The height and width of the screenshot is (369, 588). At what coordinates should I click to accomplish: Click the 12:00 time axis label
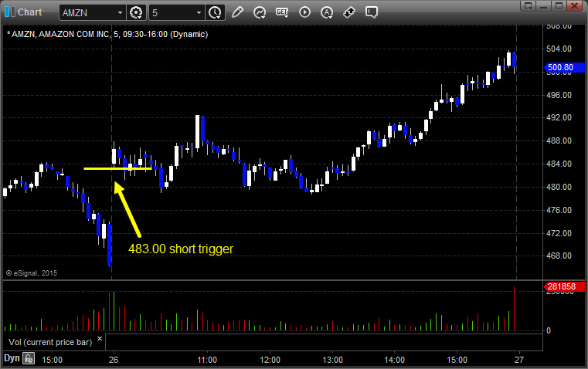click(270, 360)
